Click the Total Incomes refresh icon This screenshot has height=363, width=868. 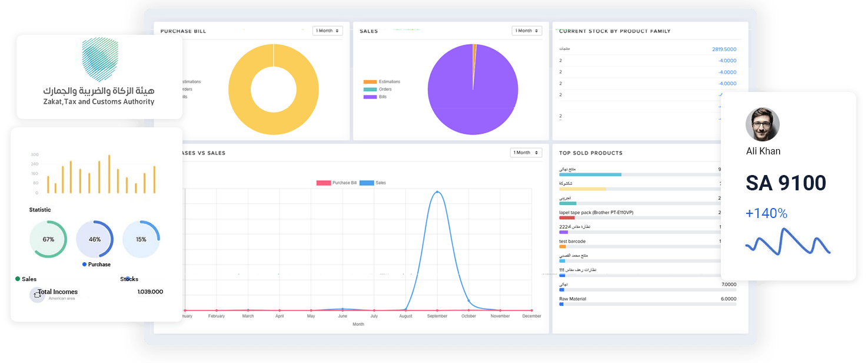(37, 295)
